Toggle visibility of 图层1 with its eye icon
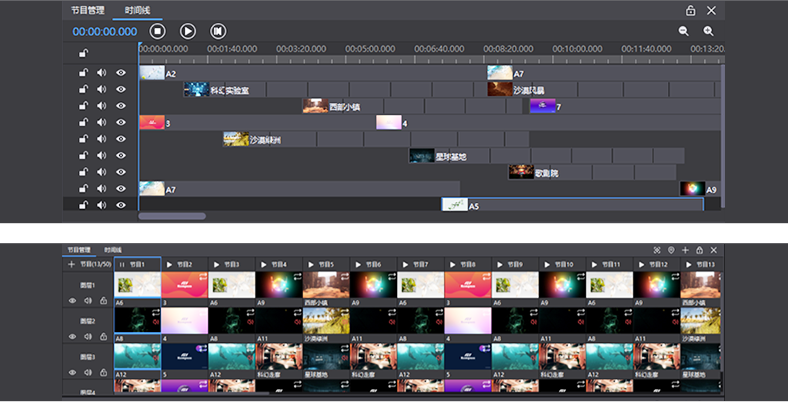This screenshot has width=788, height=402. [x=72, y=300]
